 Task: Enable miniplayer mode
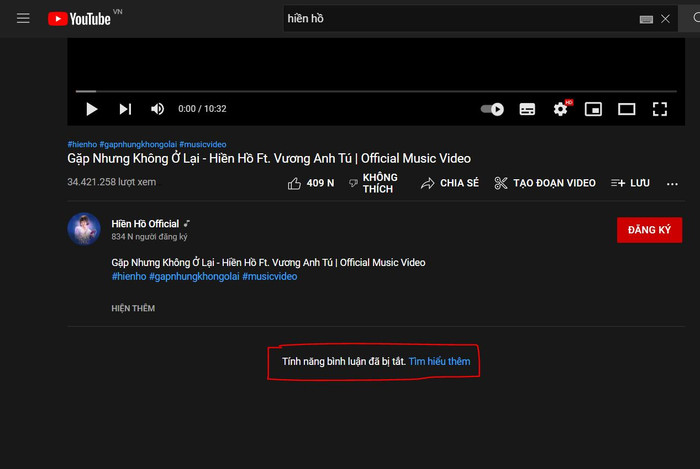tap(593, 109)
